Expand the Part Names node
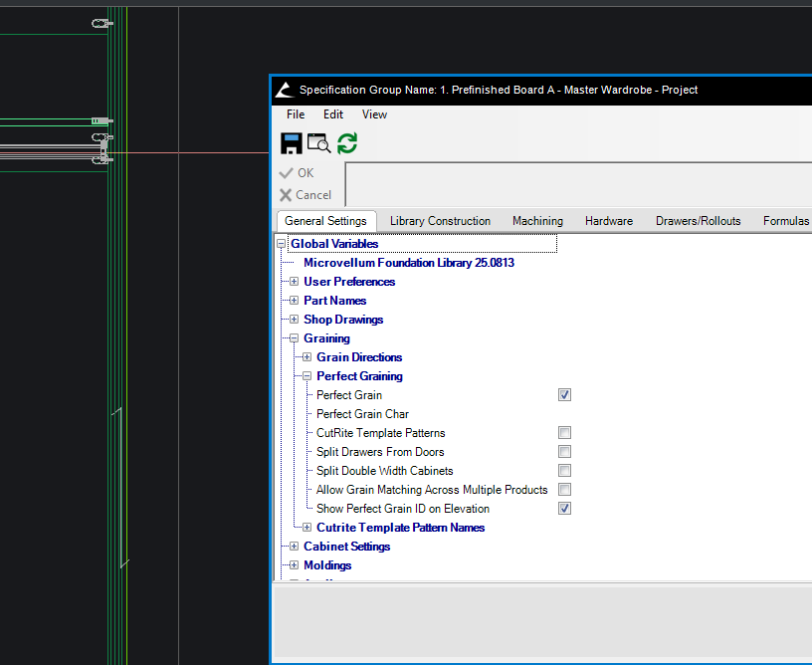Screen dimensions: 812x665 click(295, 301)
